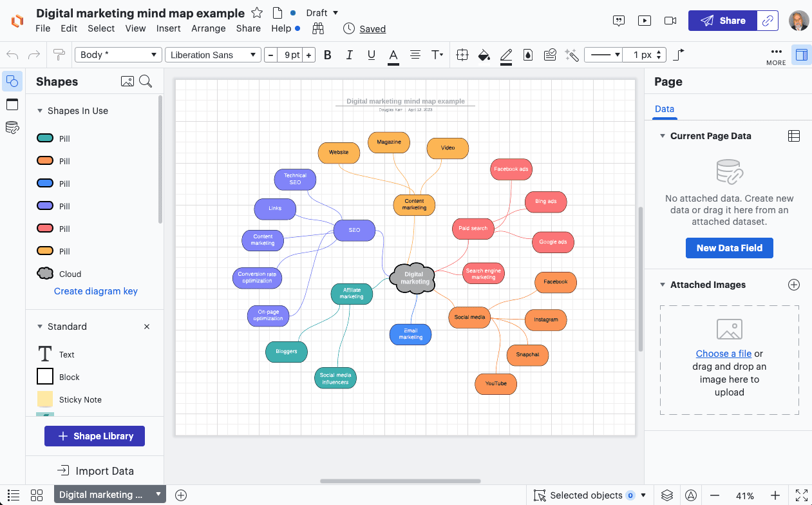Open the fill color bucket tool
This screenshot has height=505, width=812.
(x=484, y=55)
